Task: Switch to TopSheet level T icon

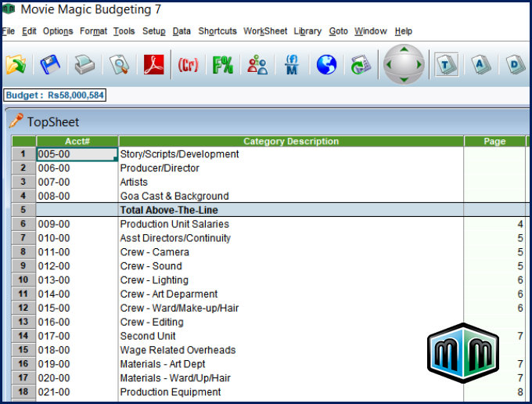Action: point(447,64)
